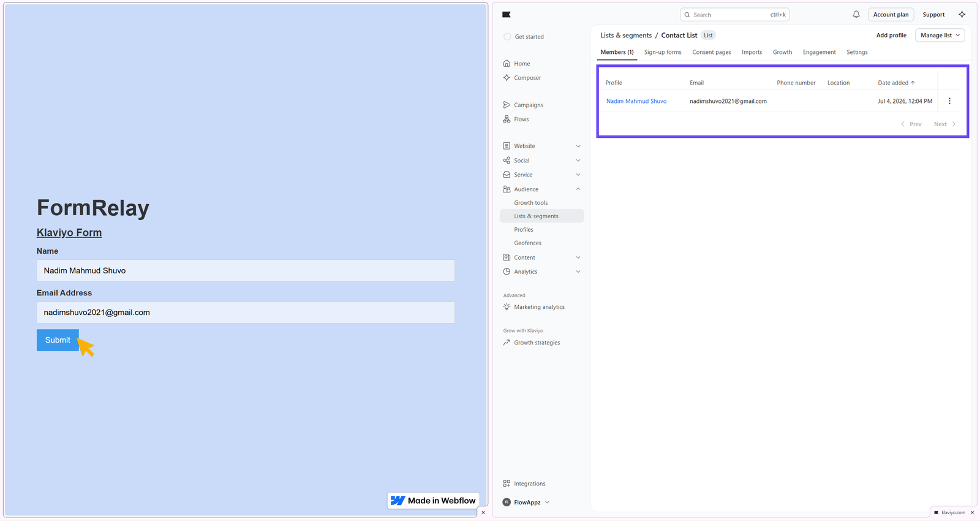Click the Analytics pie chart icon

507,272
